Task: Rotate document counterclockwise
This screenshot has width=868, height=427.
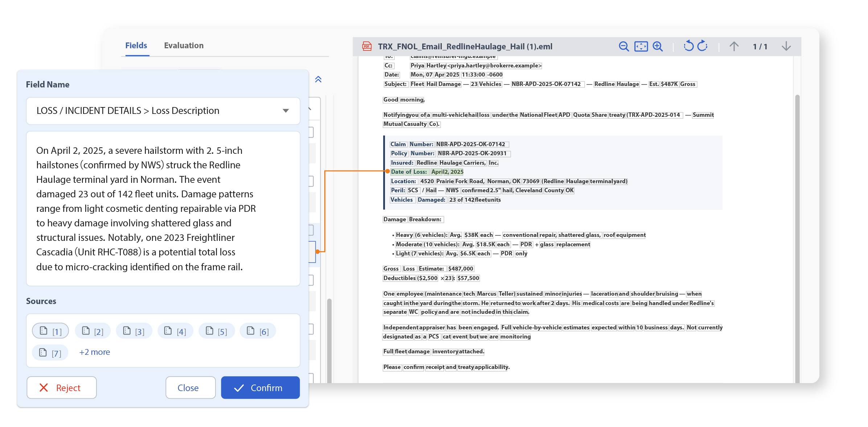Action: (688, 46)
